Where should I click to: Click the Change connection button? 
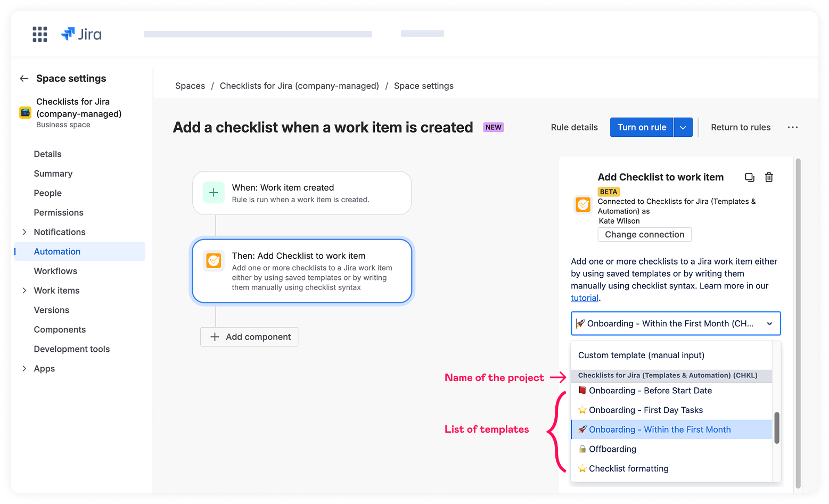pos(644,235)
